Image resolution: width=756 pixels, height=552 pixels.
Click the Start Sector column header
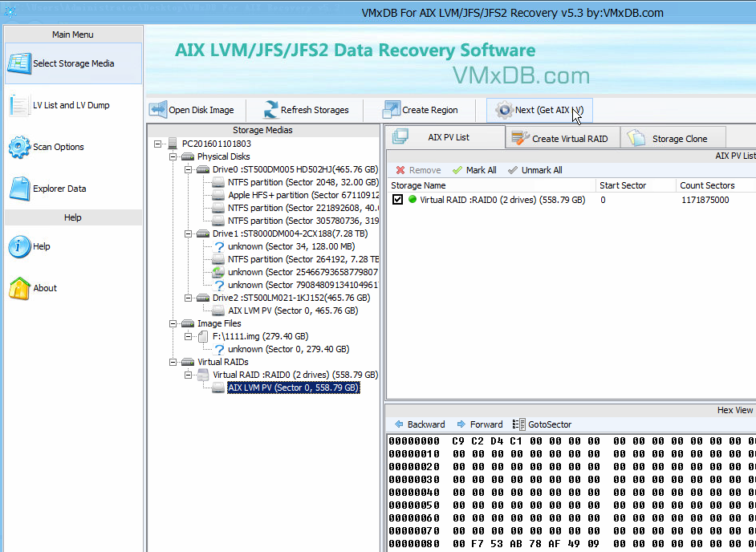point(636,185)
